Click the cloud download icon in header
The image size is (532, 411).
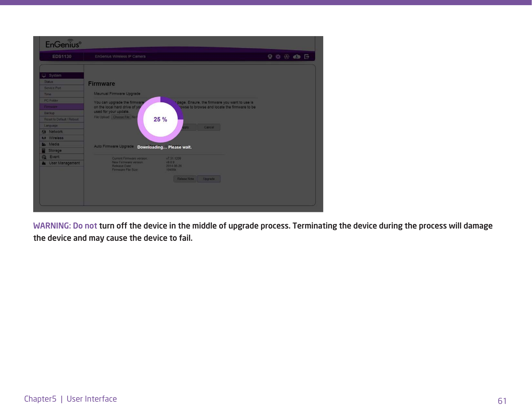297,57
